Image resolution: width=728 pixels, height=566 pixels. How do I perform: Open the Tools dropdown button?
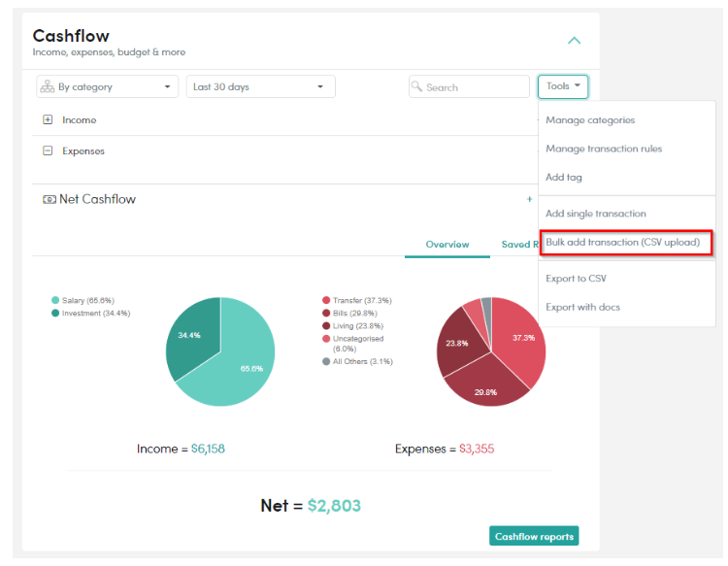563,86
